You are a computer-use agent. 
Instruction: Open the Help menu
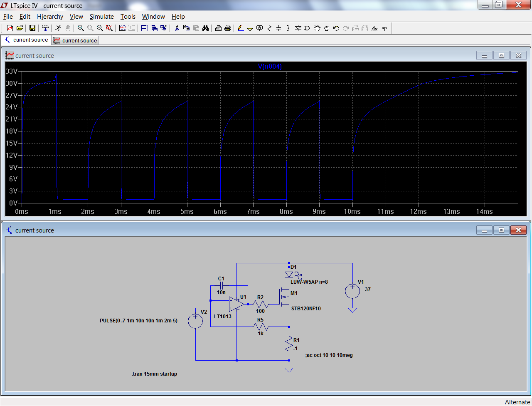(178, 17)
